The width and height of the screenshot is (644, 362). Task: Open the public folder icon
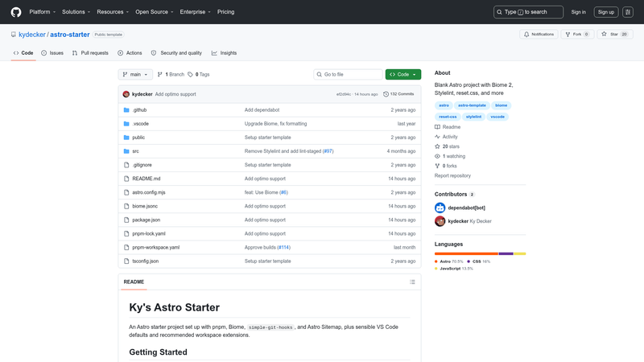click(x=126, y=138)
